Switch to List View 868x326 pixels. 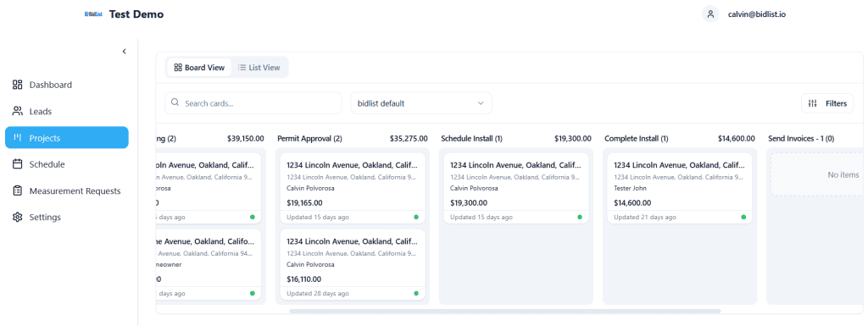(259, 68)
